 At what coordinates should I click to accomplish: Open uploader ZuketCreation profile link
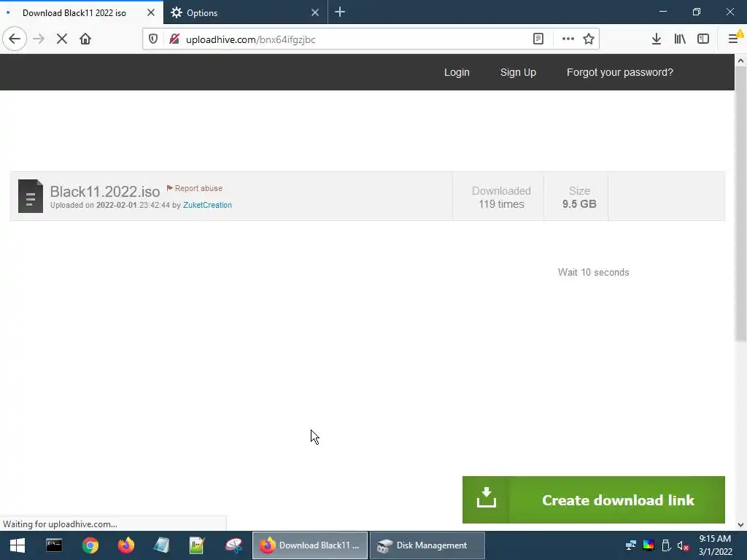click(x=207, y=205)
